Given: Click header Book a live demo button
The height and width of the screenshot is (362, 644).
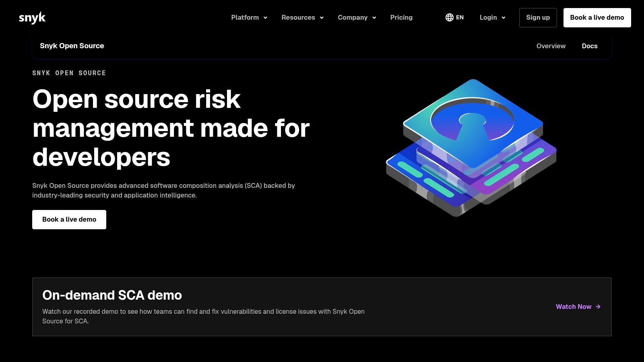Looking at the screenshot, I should [x=597, y=18].
